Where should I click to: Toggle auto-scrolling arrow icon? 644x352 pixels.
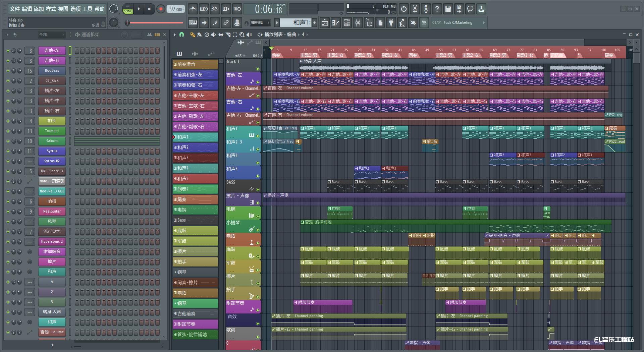point(204,22)
